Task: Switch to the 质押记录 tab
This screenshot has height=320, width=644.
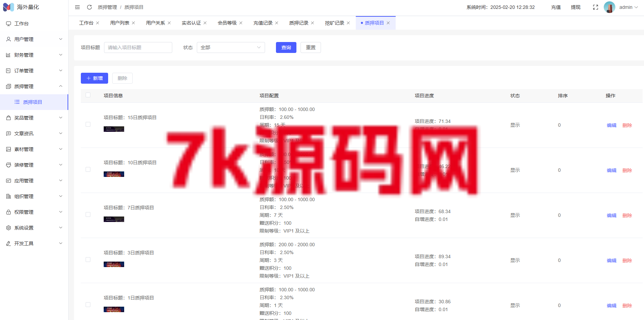Action: [299, 23]
